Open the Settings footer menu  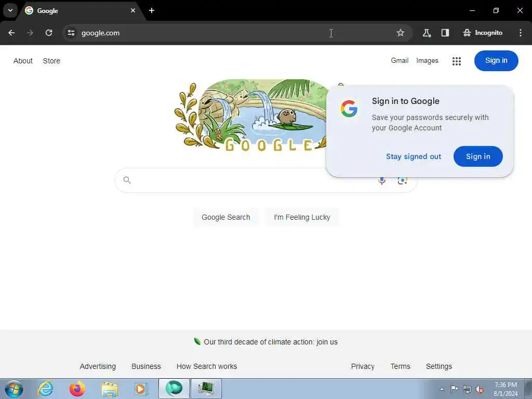[438, 366]
